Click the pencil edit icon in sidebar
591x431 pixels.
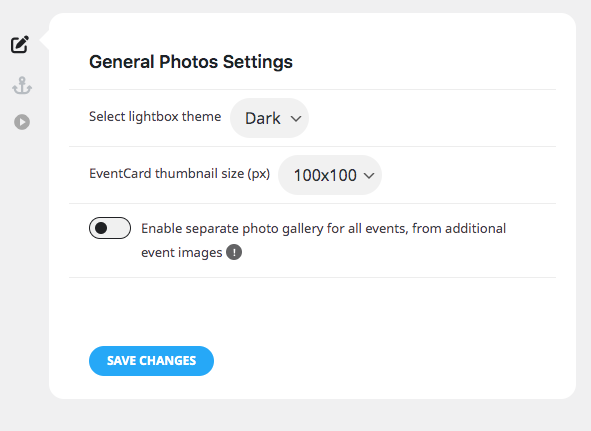pos(20,45)
